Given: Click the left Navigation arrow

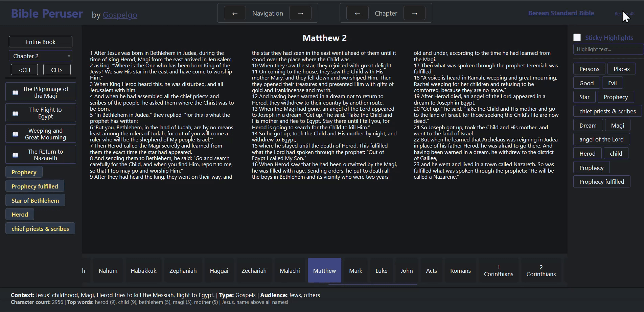Looking at the screenshot, I should pyautogui.click(x=235, y=13).
